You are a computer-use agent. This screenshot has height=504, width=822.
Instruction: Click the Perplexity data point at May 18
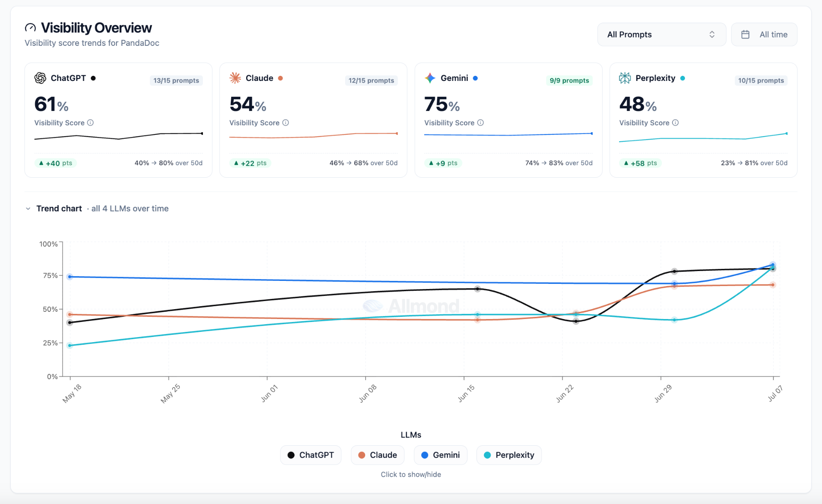[70, 346]
